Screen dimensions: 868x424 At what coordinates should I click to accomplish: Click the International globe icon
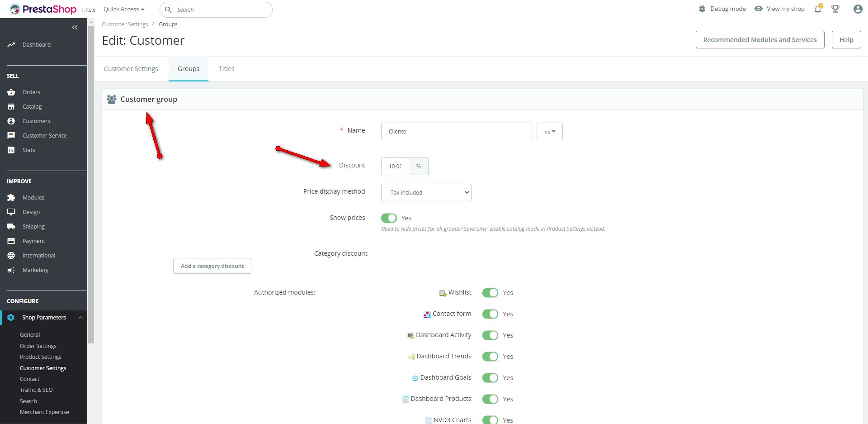[11, 255]
